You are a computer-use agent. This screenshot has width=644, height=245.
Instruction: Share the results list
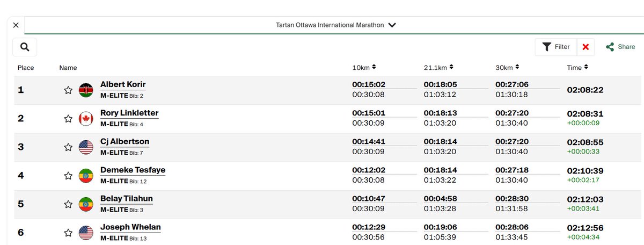[620, 47]
